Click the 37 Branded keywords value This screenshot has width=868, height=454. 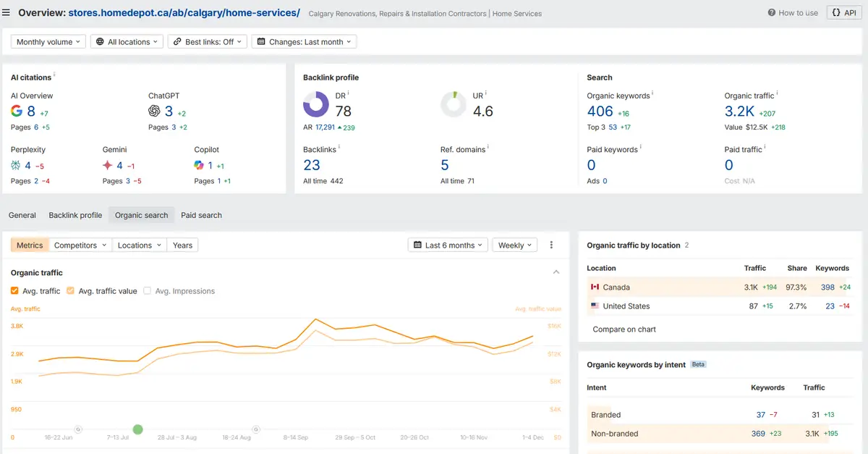pyautogui.click(x=760, y=415)
